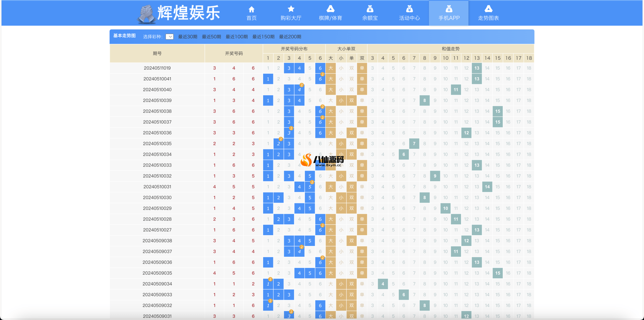644x320 pixels.
Task: Expand the 大小单双 column group header
Action: point(346,49)
